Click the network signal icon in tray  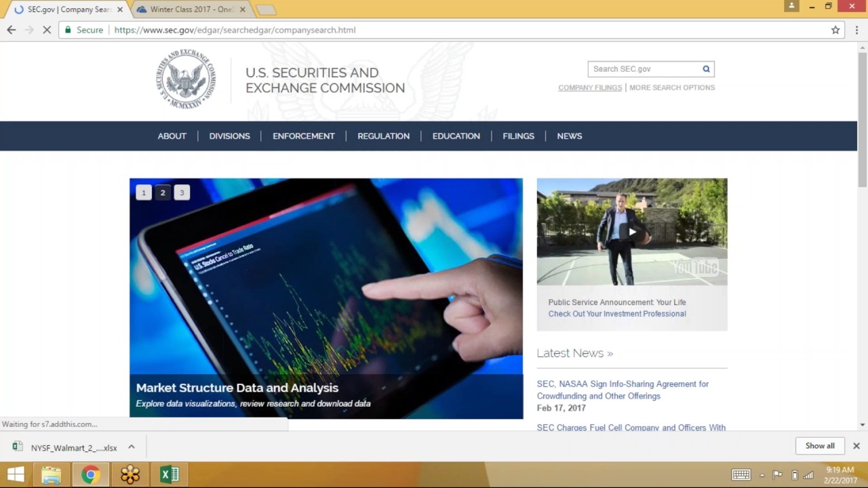[808, 474]
